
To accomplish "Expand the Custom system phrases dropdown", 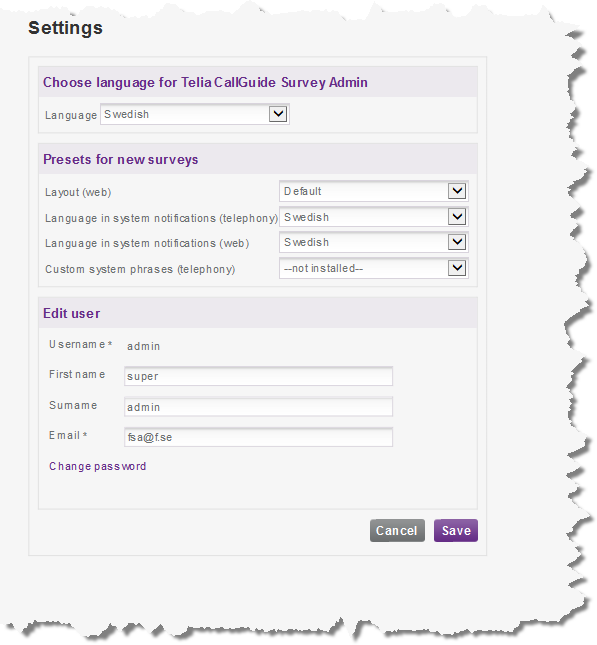I will point(374,268).
